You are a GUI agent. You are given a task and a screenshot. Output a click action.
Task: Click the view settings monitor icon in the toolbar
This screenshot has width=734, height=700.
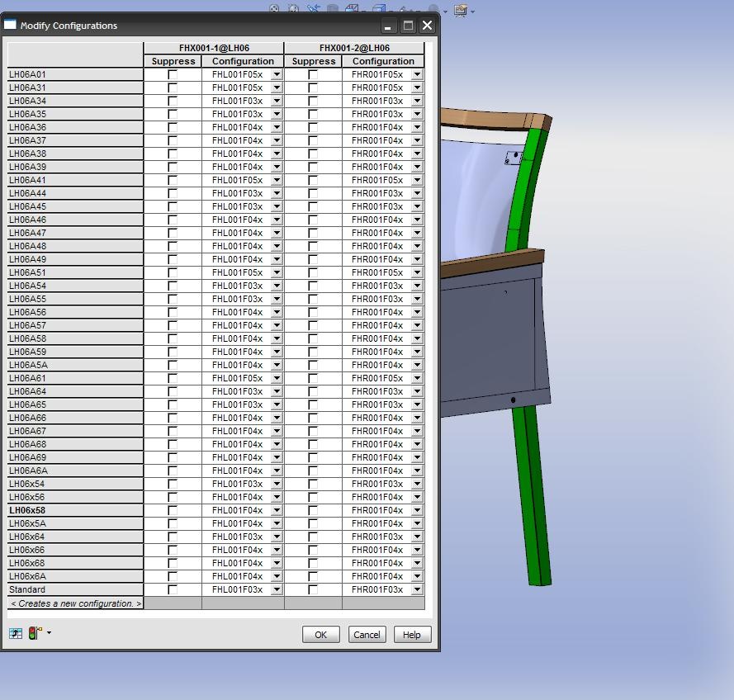461,10
